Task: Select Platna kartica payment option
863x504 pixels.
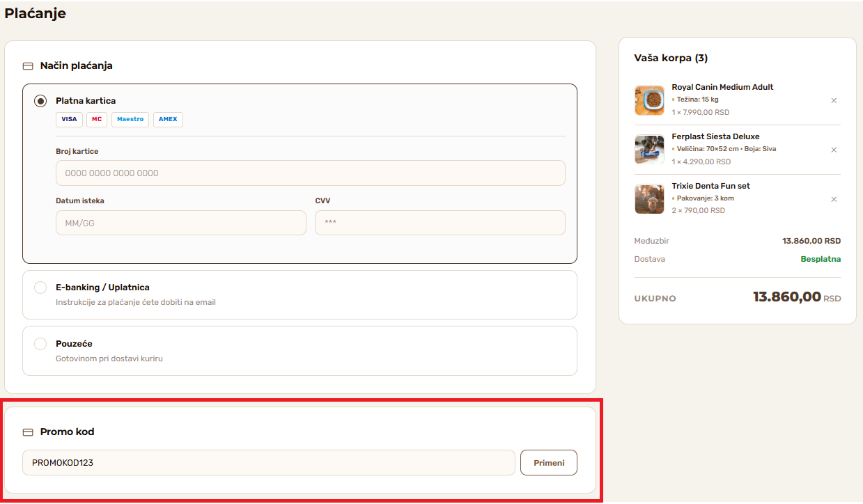Action: click(x=41, y=101)
